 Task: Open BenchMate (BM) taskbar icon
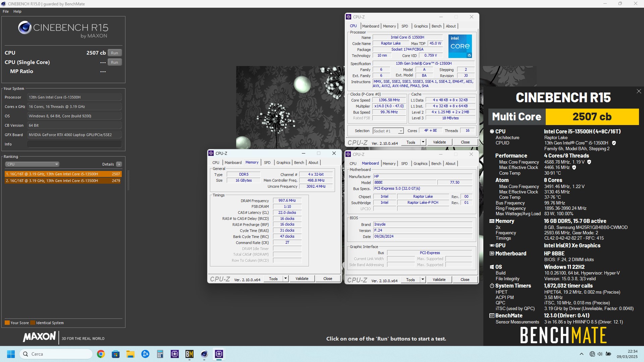click(190, 354)
